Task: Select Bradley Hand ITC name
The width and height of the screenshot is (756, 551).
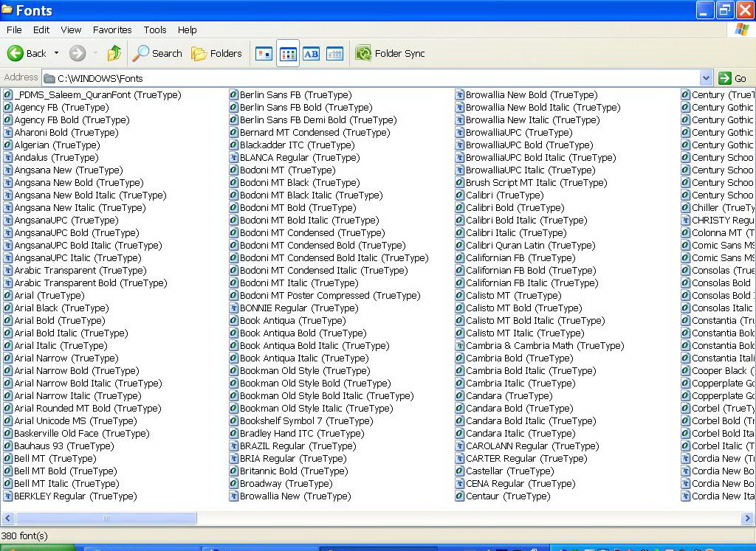Action: pos(302,433)
